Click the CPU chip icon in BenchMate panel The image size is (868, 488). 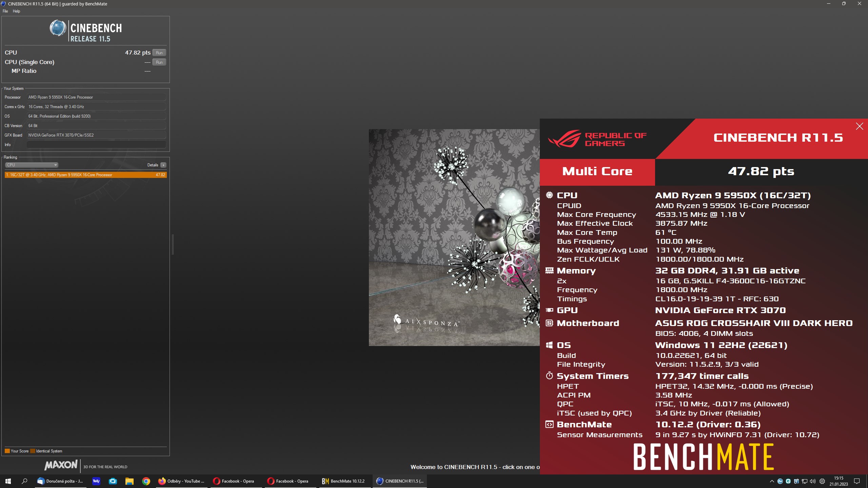tap(549, 195)
